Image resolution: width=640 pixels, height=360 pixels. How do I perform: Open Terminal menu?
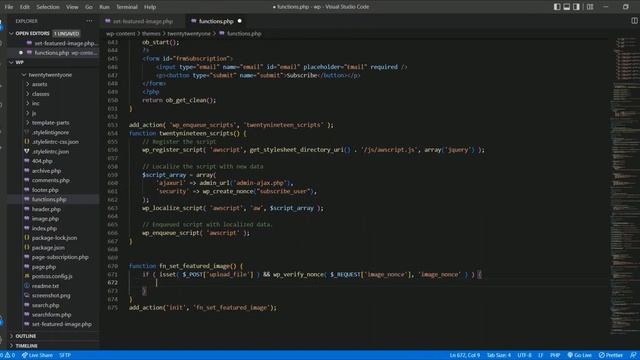(127, 7)
